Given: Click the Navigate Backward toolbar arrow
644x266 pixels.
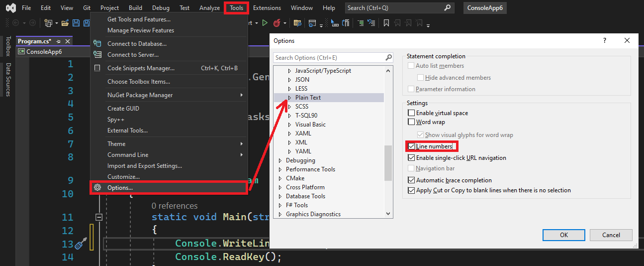Looking at the screenshot, I should 14,23.
